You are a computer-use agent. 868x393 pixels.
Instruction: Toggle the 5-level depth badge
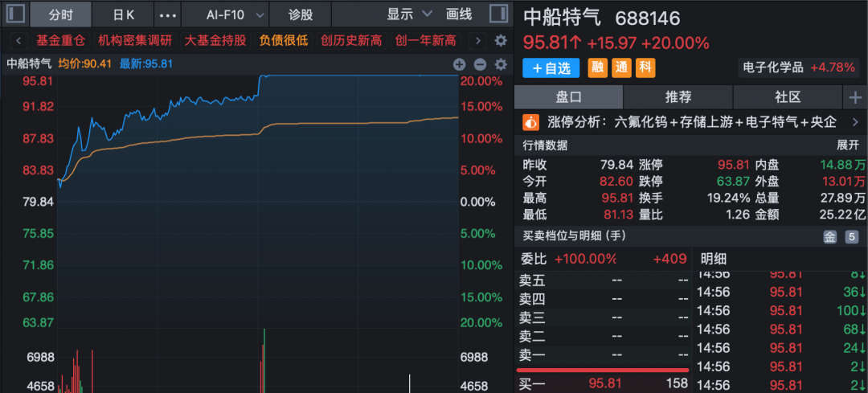click(x=851, y=237)
